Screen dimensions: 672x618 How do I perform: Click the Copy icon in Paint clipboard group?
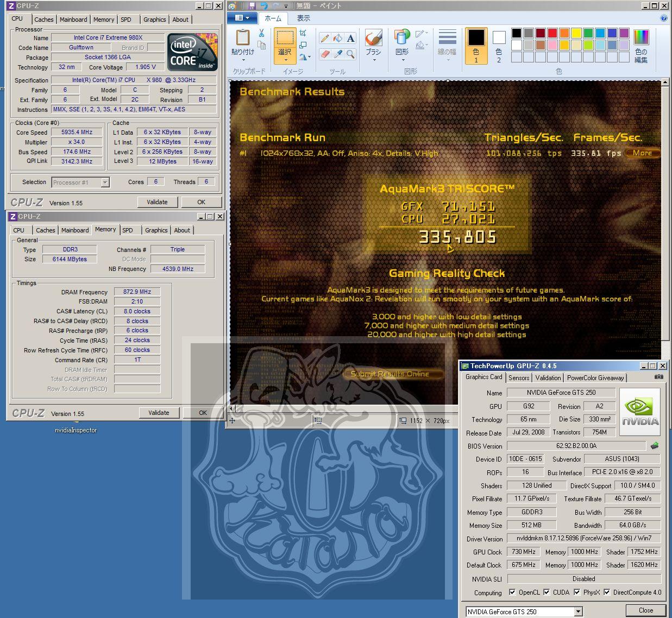261,46
